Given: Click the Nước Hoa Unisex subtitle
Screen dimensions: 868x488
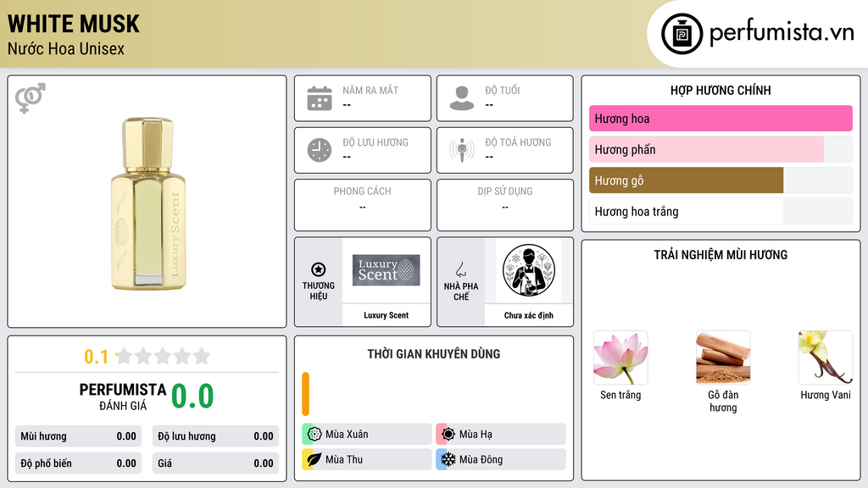Looking at the screenshot, I should click(x=66, y=48).
